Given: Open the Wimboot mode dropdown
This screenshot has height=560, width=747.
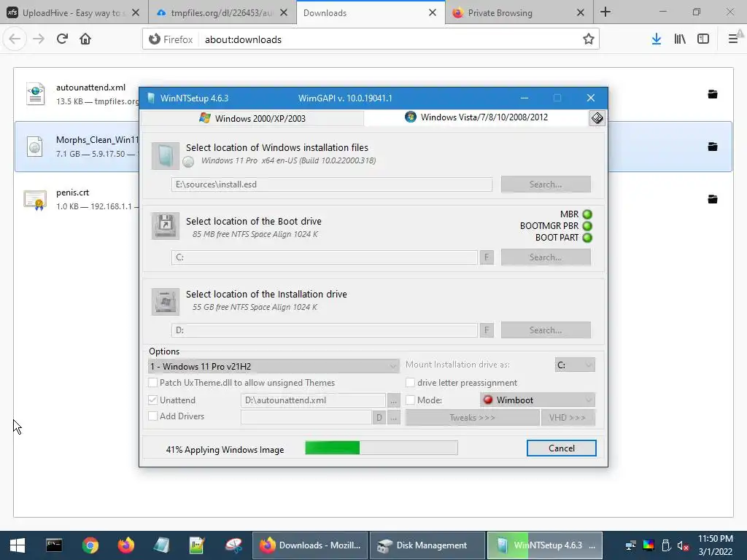Looking at the screenshot, I should 538,400.
